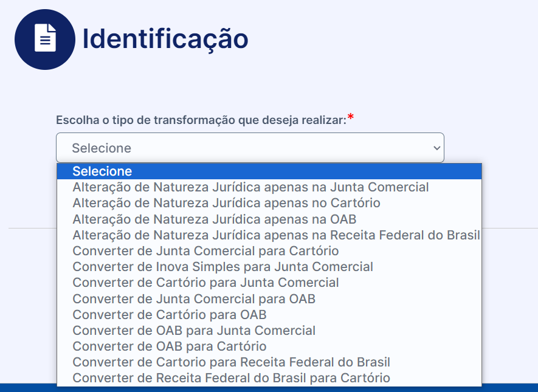Collapse the transformation type dropdown arrow

436,148
